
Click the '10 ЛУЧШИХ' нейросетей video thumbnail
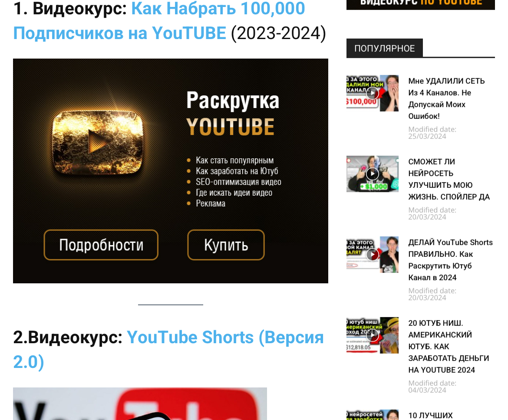pos(372,415)
